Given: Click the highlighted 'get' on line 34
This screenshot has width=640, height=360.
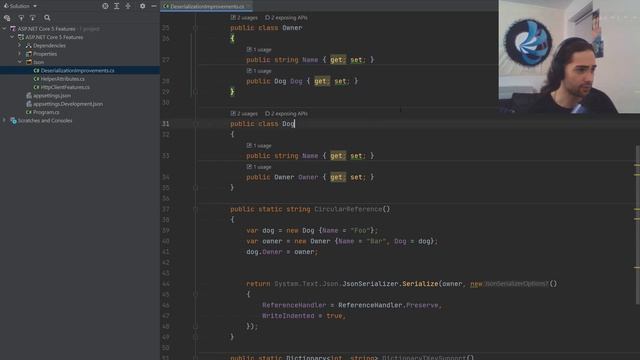Looking at the screenshot, I should tap(337, 177).
